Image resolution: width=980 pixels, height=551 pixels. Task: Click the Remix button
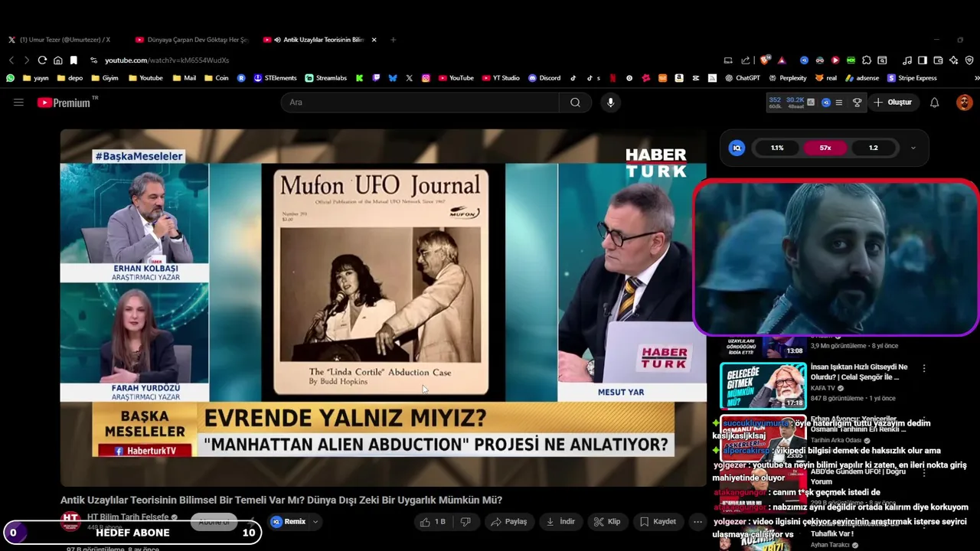pyautogui.click(x=289, y=522)
